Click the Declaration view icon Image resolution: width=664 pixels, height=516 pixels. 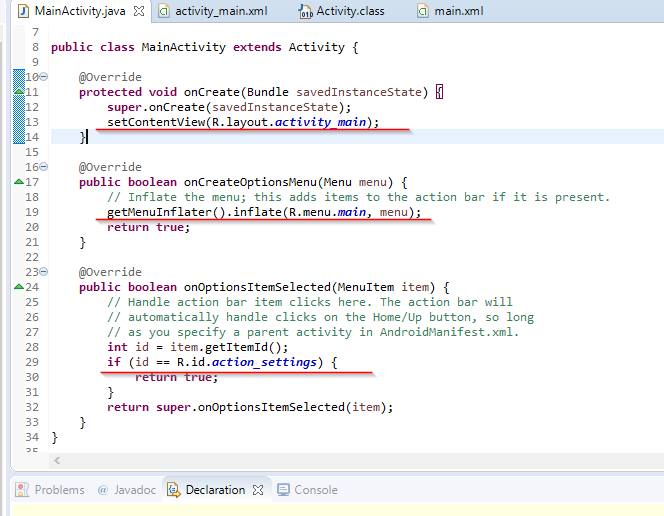(x=173, y=490)
